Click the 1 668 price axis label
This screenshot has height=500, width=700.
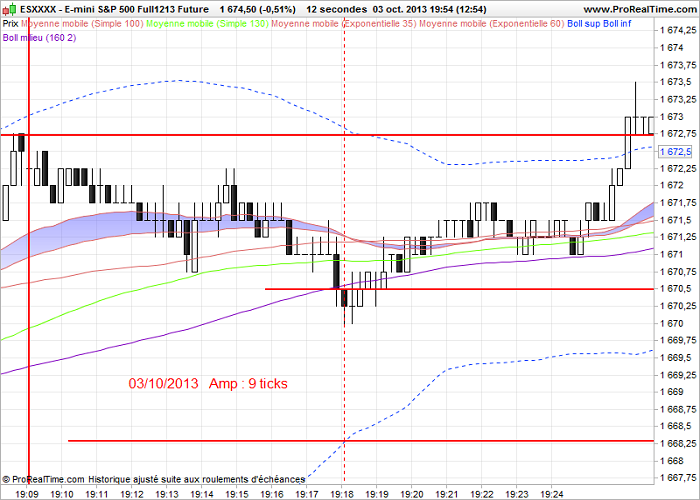tap(671, 461)
